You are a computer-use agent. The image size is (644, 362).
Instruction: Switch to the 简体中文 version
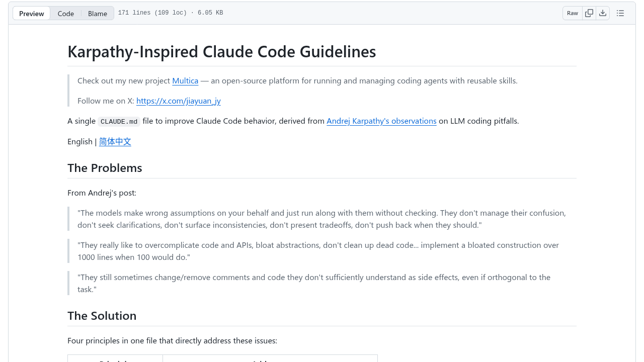115,142
